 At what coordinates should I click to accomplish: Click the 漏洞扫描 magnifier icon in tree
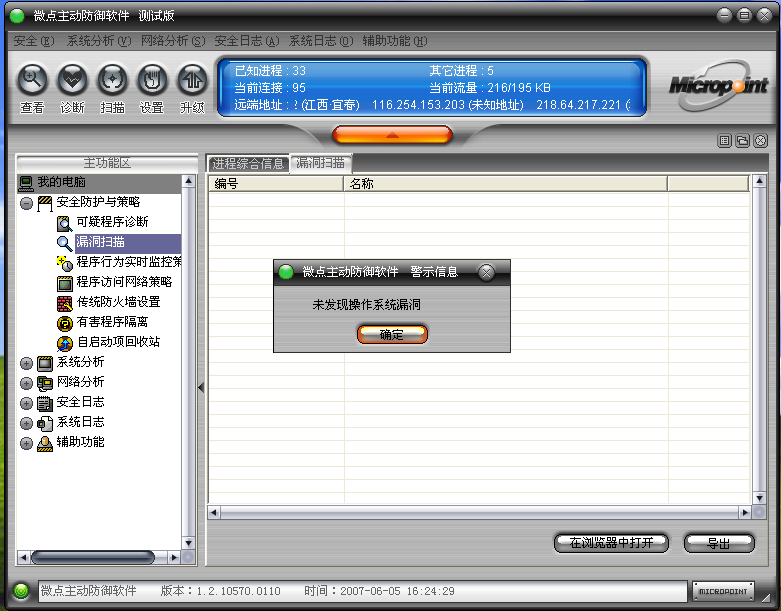(x=64, y=243)
